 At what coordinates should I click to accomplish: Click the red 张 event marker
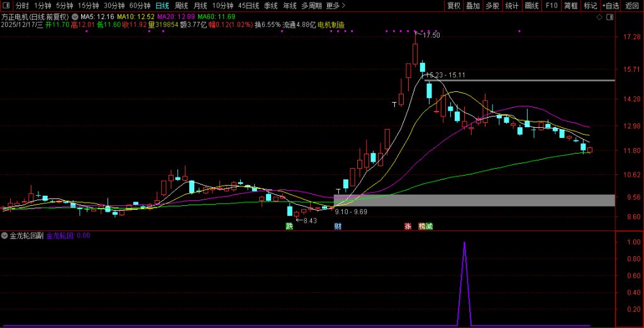coord(408,227)
